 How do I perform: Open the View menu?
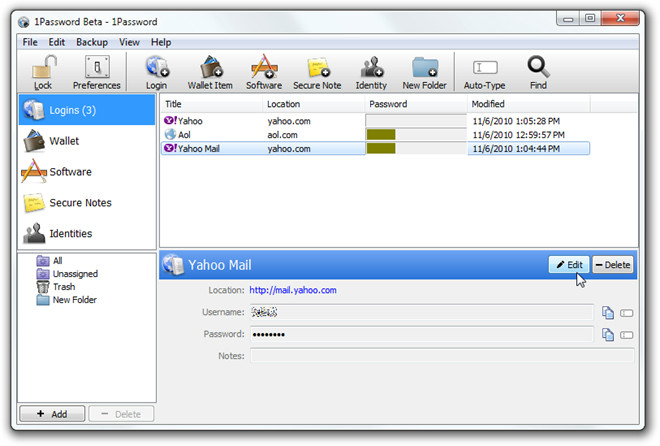[129, 42]
